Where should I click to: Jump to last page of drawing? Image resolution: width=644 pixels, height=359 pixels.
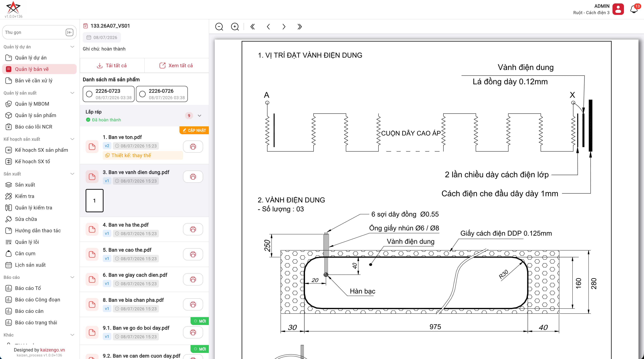click(x=299, y=27)
